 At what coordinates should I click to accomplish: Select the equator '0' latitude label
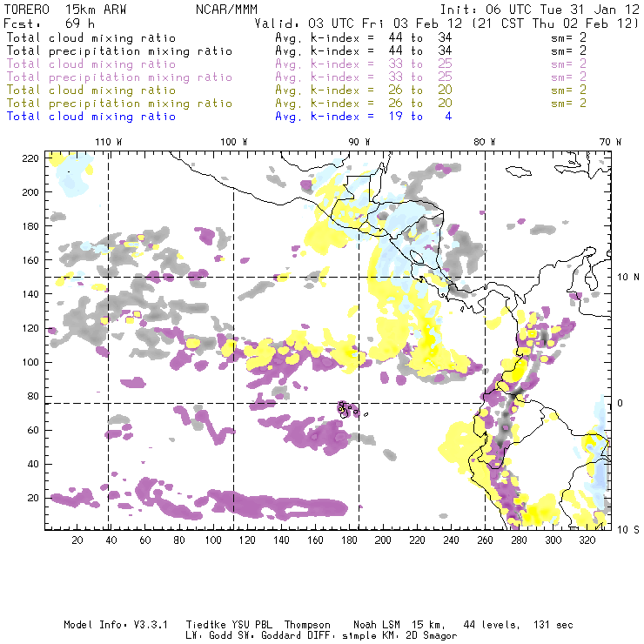(x=621, y=403)
